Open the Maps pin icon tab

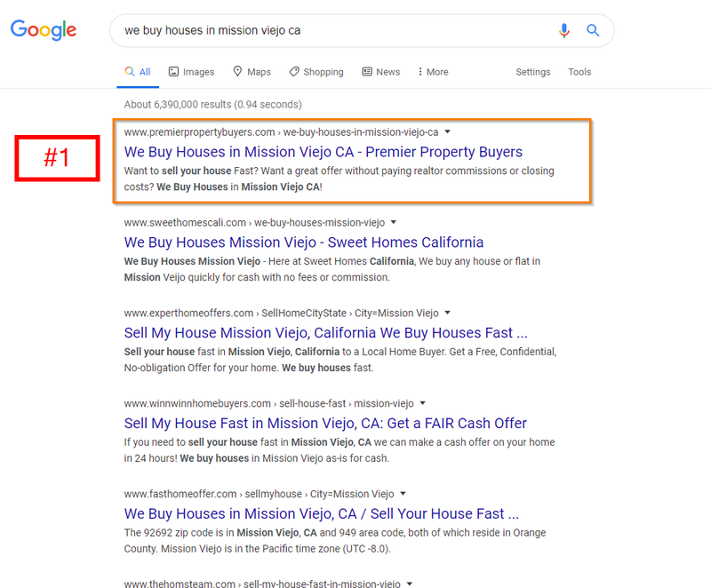coord(237,72)
